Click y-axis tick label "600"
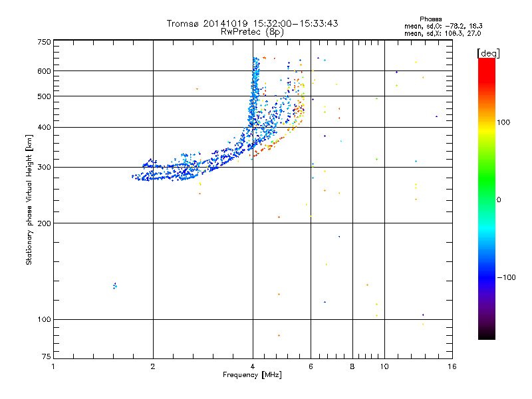Image resolution: width=532 pixels, height=399 pixels. [45, 71]
